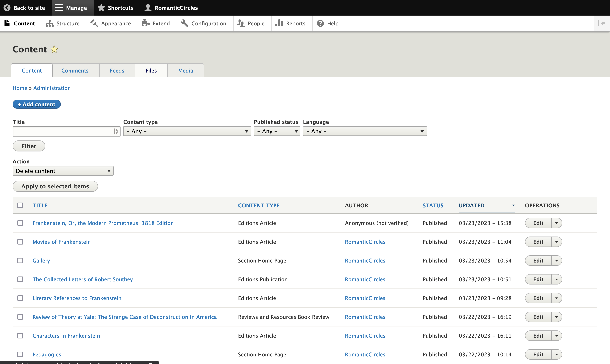
Task: Open Characters in Frankenstein title link
Action: [x=66, y=336]
